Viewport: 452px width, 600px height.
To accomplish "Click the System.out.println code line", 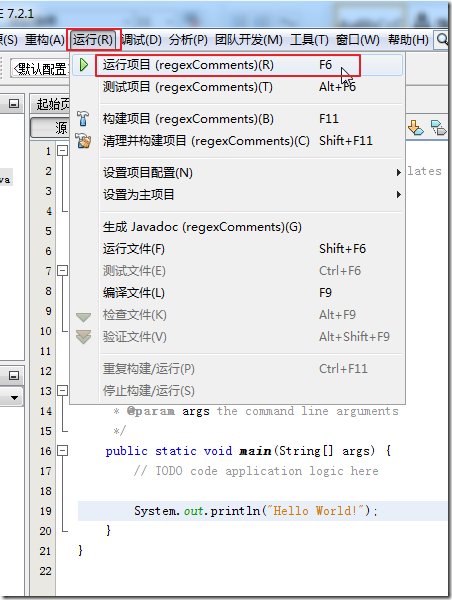I will point(256,511).
